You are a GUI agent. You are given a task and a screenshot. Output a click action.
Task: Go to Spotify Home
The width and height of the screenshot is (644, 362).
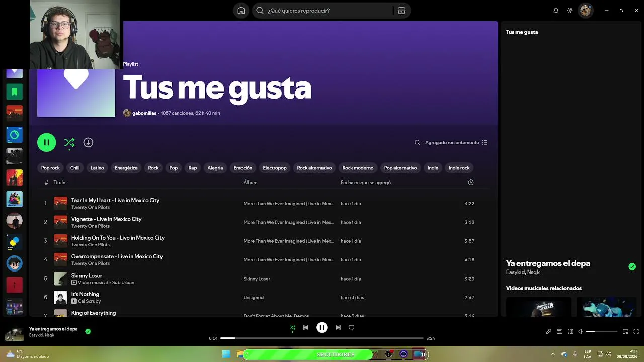click(241, 11)
